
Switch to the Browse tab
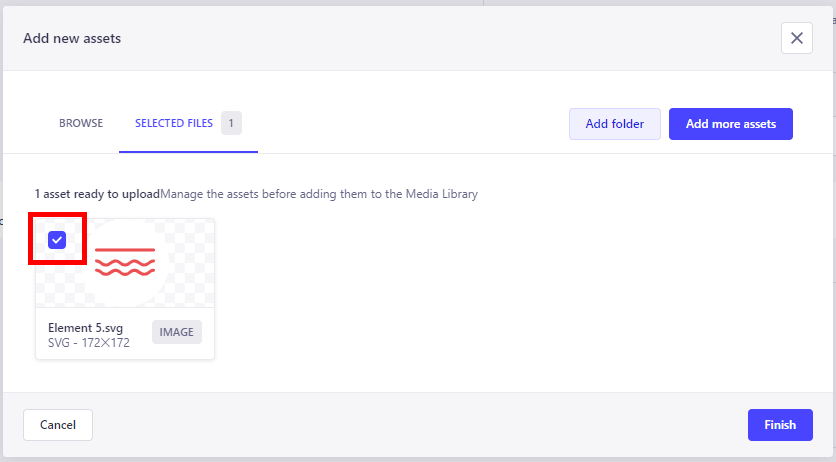81,123
